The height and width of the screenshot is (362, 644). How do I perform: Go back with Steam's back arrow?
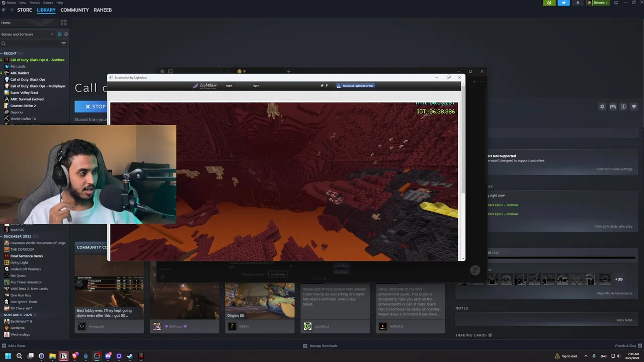4,10
